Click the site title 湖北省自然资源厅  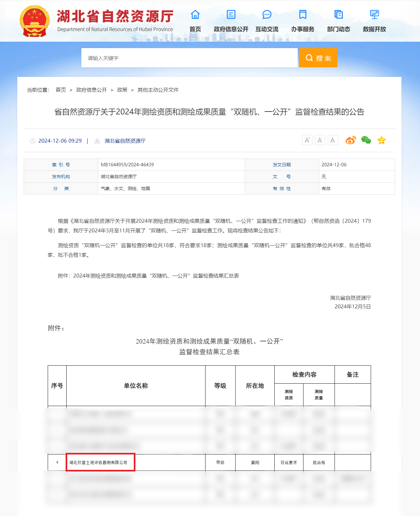pyautogui.click(x=115, y=16)
